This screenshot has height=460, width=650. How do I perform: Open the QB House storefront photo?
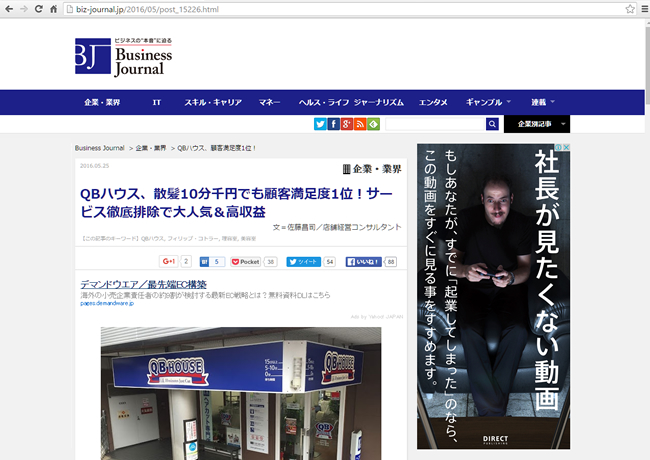(x=240, y=392)
